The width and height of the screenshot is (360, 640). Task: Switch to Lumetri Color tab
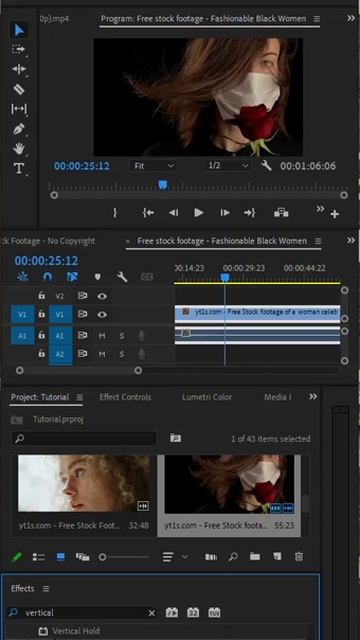click(207, 397)
